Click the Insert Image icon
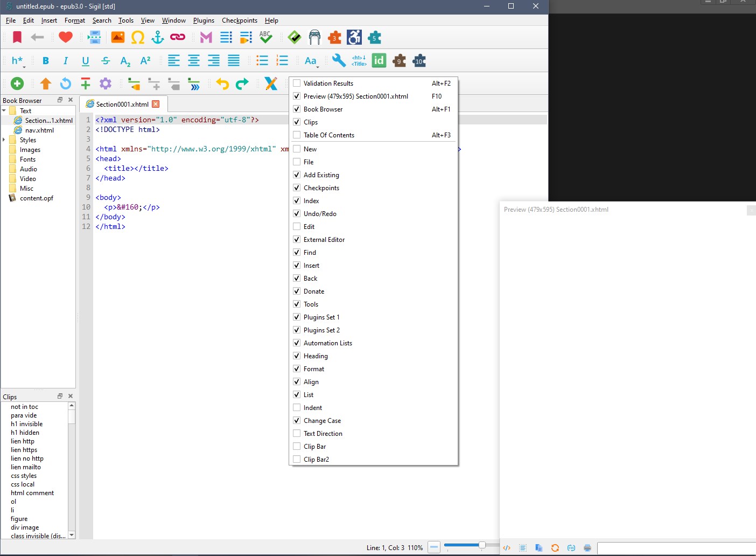 pyautogui.click(x=118, y=37)
